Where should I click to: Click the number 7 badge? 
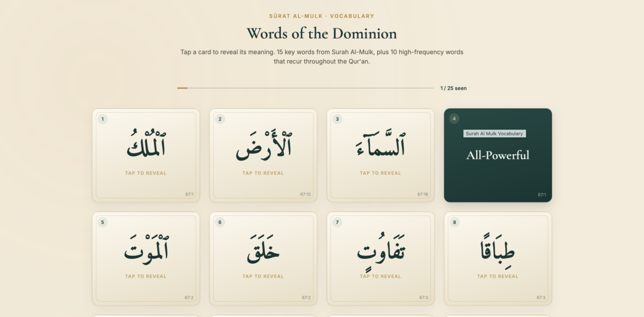point(337,222)
